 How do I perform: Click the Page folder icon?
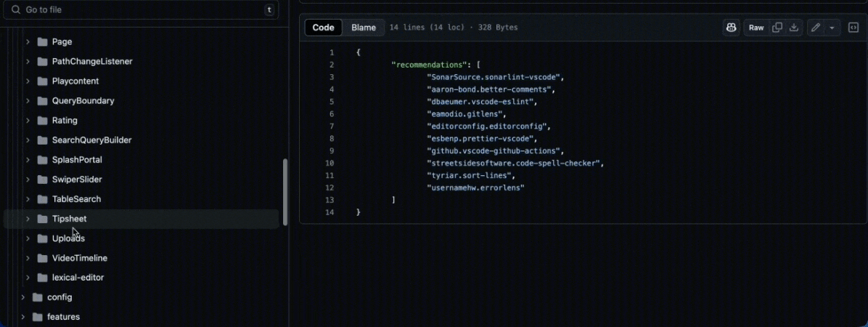point(42,41)
